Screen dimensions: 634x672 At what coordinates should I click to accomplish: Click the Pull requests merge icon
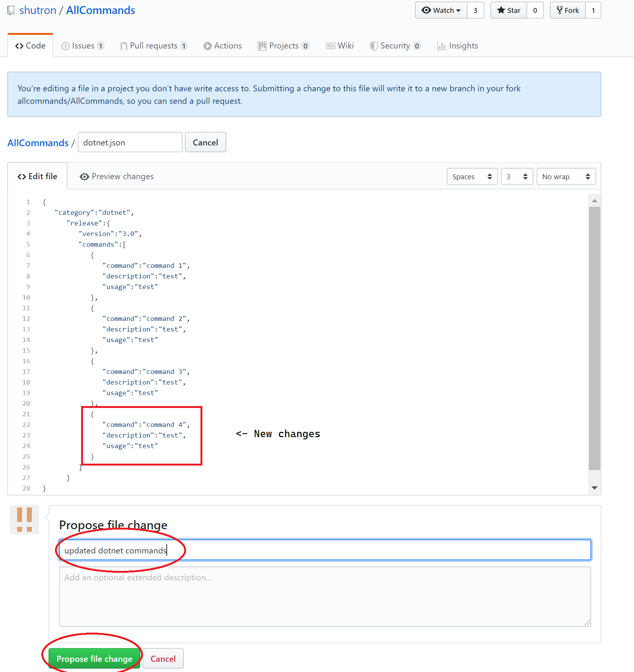tap(124, 46)
